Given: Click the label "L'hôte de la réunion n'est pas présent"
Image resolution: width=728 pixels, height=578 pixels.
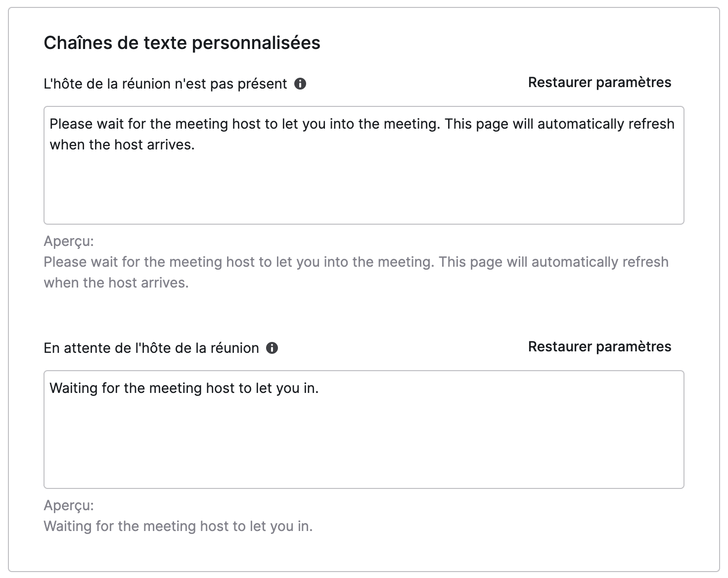Looking at the screenshot, I should [x=165, y=84].
